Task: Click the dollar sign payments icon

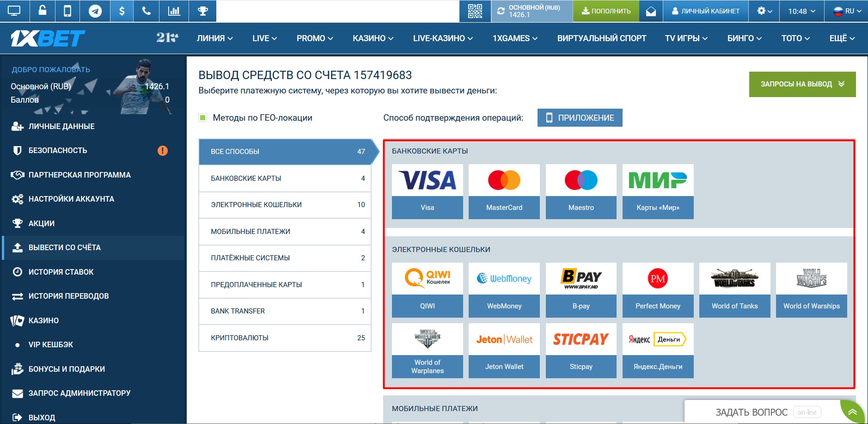Action: 122,11
